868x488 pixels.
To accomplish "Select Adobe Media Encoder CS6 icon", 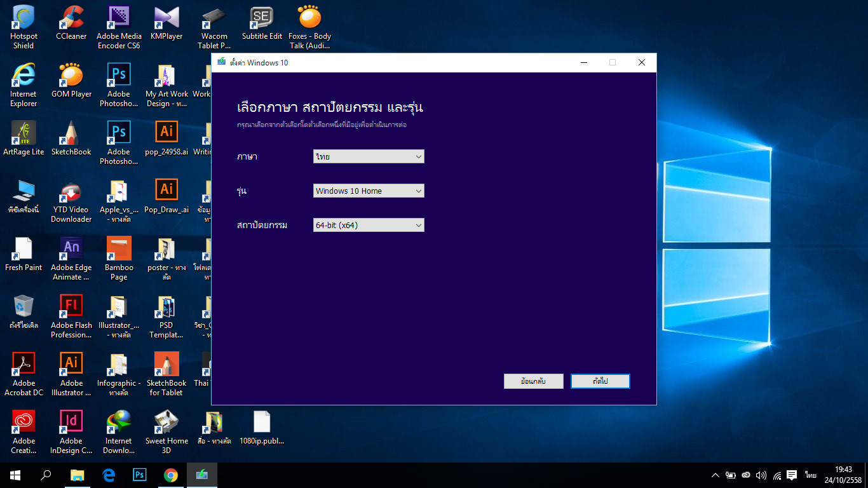I will pos(119,27).
